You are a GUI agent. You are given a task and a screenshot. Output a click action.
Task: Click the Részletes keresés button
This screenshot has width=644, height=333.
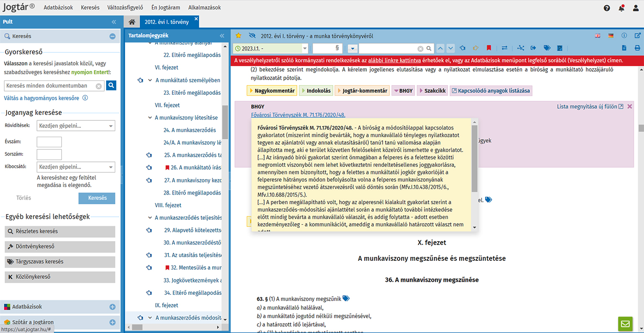(x=60, y=232)
